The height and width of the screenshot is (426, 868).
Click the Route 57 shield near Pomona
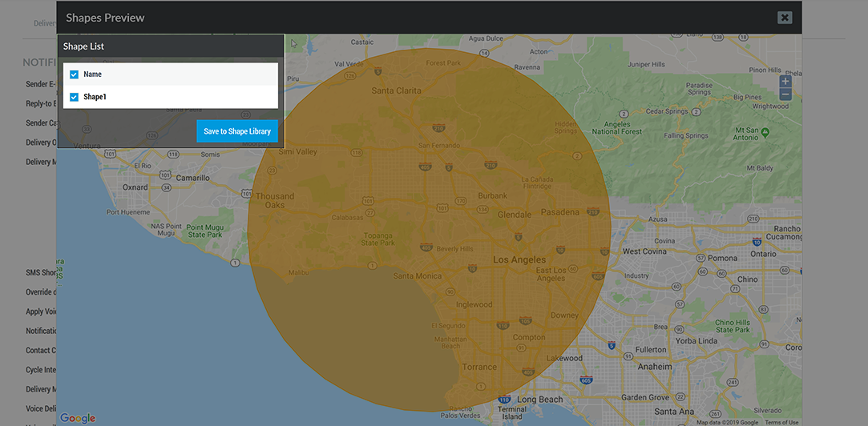point(700,259)
